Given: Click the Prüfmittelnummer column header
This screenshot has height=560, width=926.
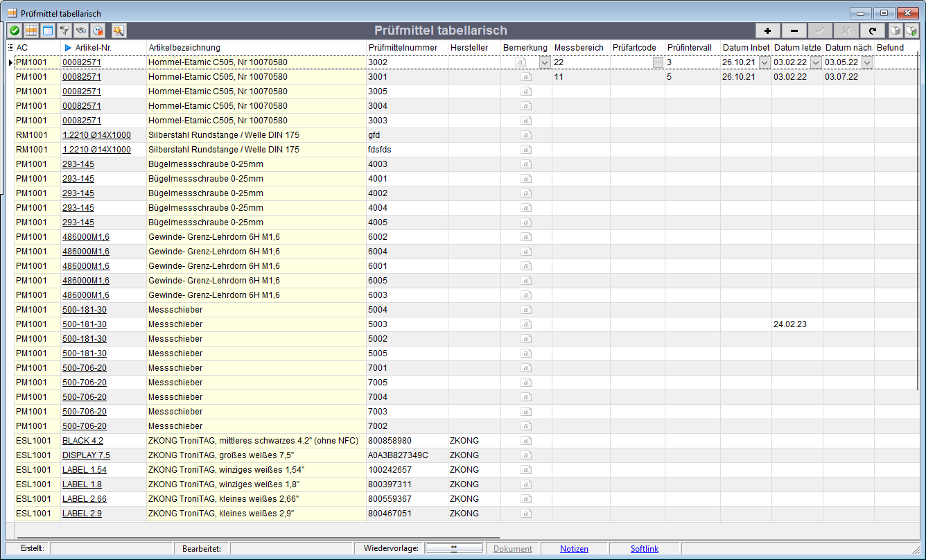Looking at the screenshot, I should pos(406,47).
